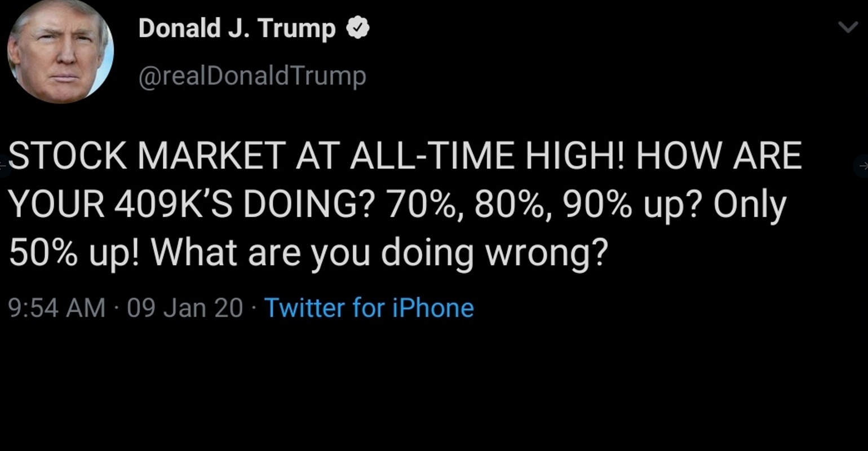Image resolution: width=868 pixels, height=451 pixels.
Task: Click the previous arrow at left edge
Action: pyautogui.click(x=3, y=165)
